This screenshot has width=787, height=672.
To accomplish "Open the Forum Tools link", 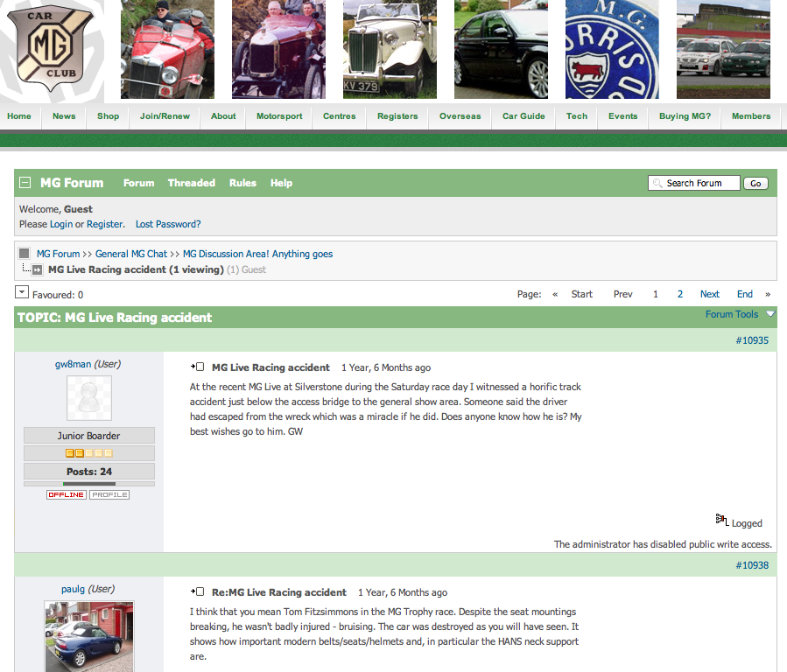I will point(732,314).
